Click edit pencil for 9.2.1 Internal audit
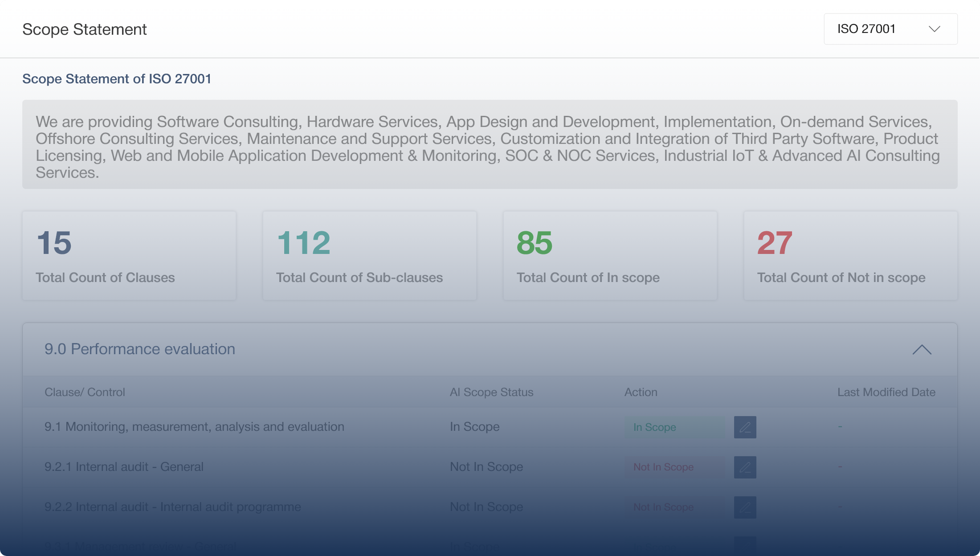Screen dimensions: 980x556 pyautogui.click(x=745, y=467)
